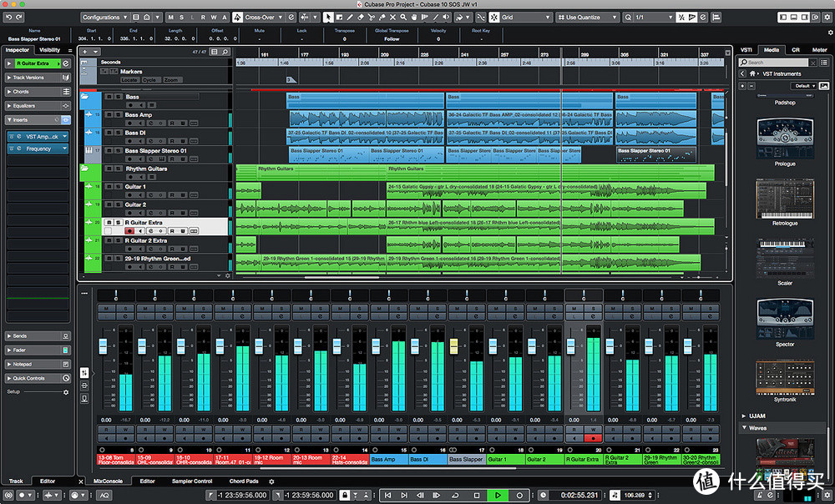This screenshot has height=504, width=835.
Task: Select the Play speaker tool
Action: pos(446,17)
